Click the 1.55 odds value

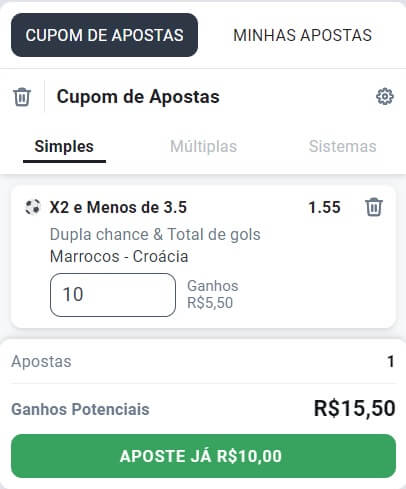(324, 207)
